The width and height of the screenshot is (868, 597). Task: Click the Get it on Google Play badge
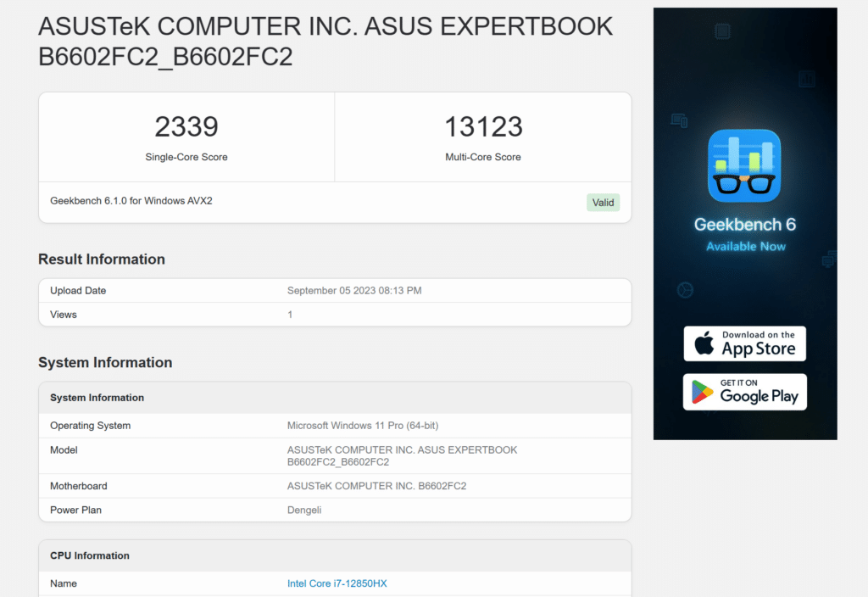(744, 392)
